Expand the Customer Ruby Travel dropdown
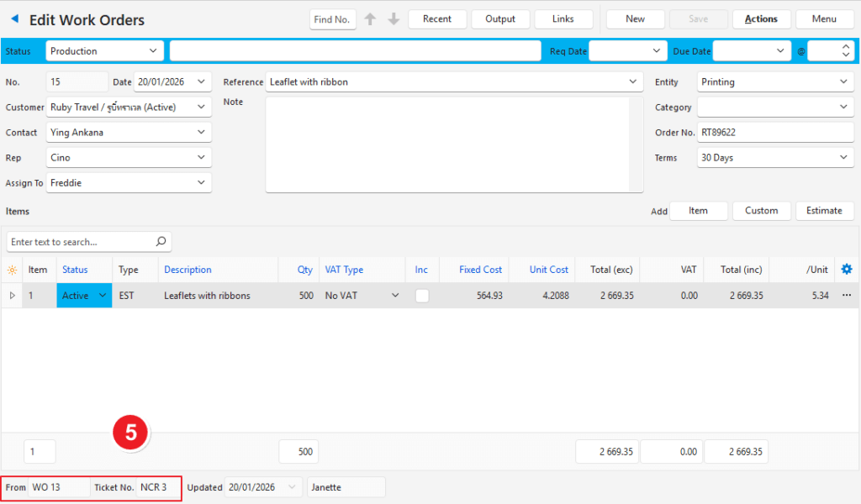The image size is (861, 504). point(201,108)
